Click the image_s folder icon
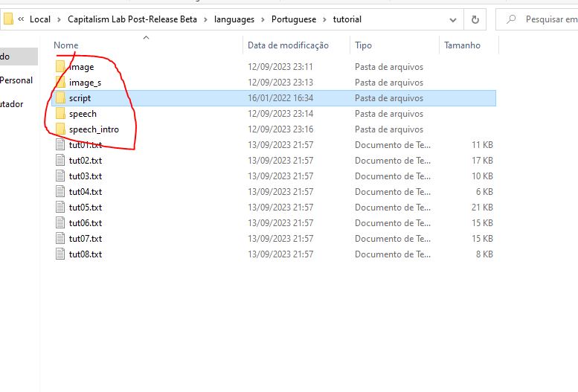This screenshot has height=392, width=578. click(x=60, y=82)
